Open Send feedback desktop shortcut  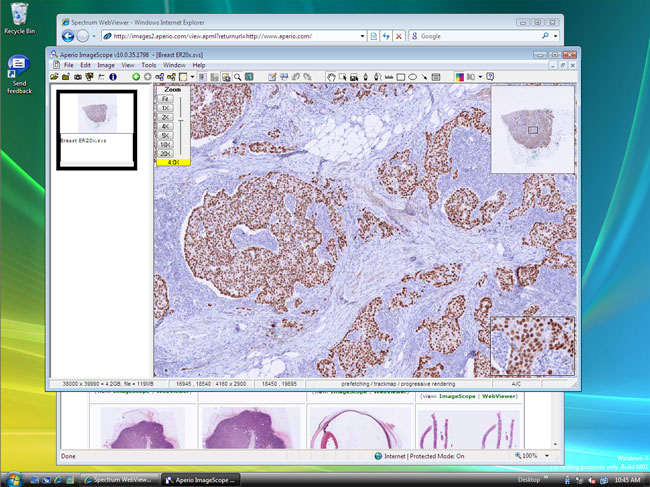point(19,75)
